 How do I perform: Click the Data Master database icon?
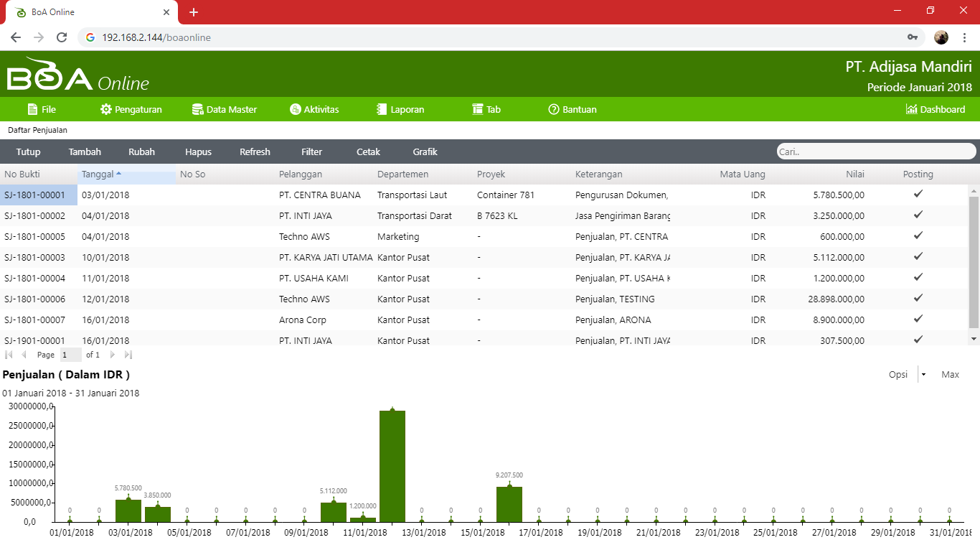(197, 109)
